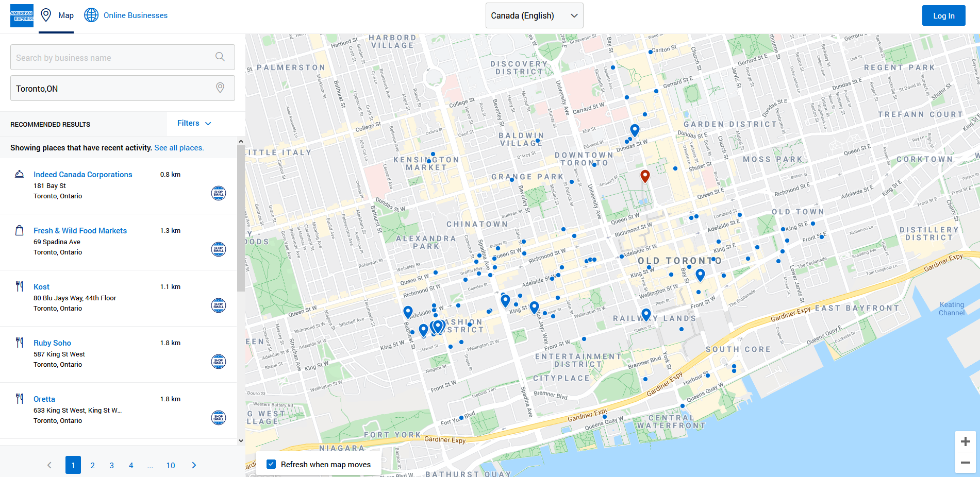
Task: Click the American Express logo
Action: click(22, 15)
